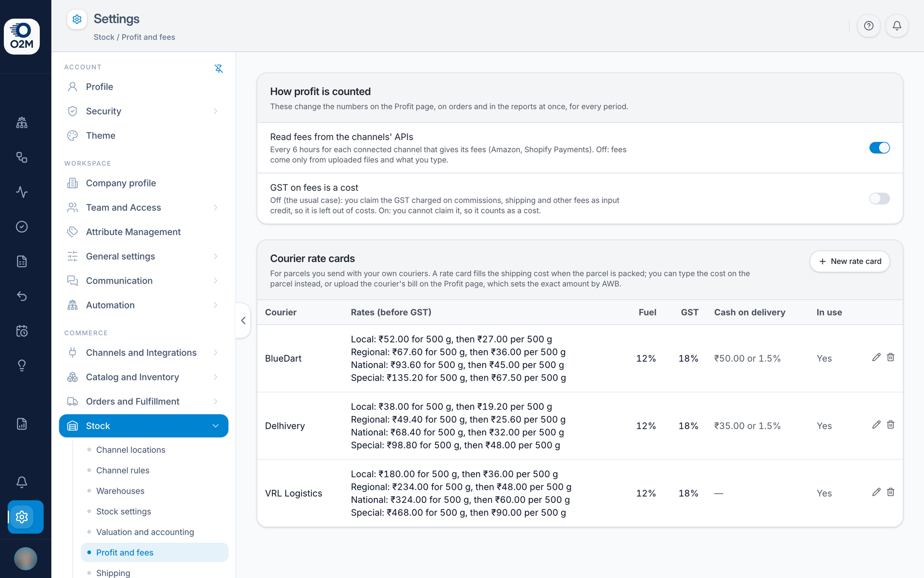The height and width of the screenshot is (578, 924).
Task: Edit the BlueDart rate card
Action: (876, 357)
